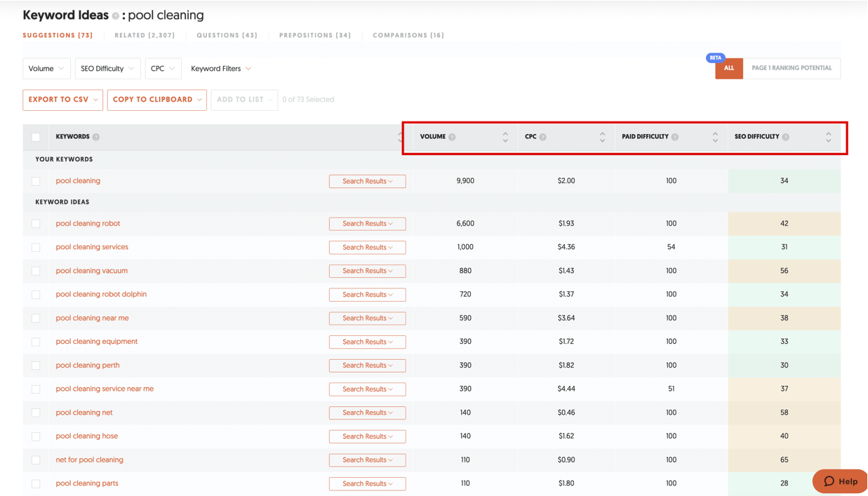The width and height of the screenshot is (868, 496).
Task: Check the box for net for pool cleaning
Action: 36,460
